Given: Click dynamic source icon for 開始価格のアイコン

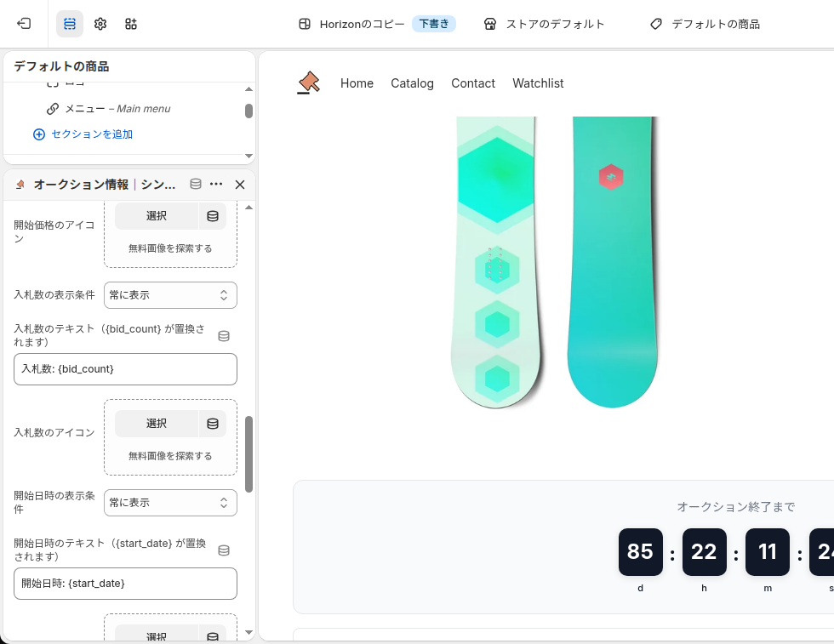Looking at the screenshot, I should [x=213, y=216].
